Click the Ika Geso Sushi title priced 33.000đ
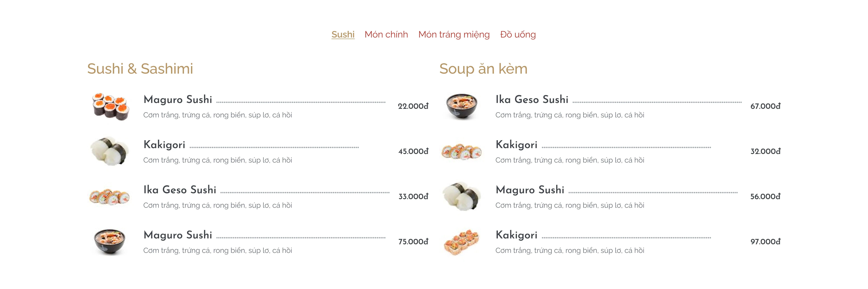 [180, 190]
